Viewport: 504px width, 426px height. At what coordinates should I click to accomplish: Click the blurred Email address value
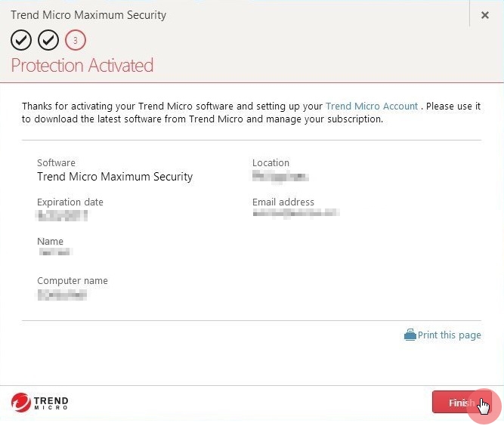pyautogui.click(x=295, y=213)
